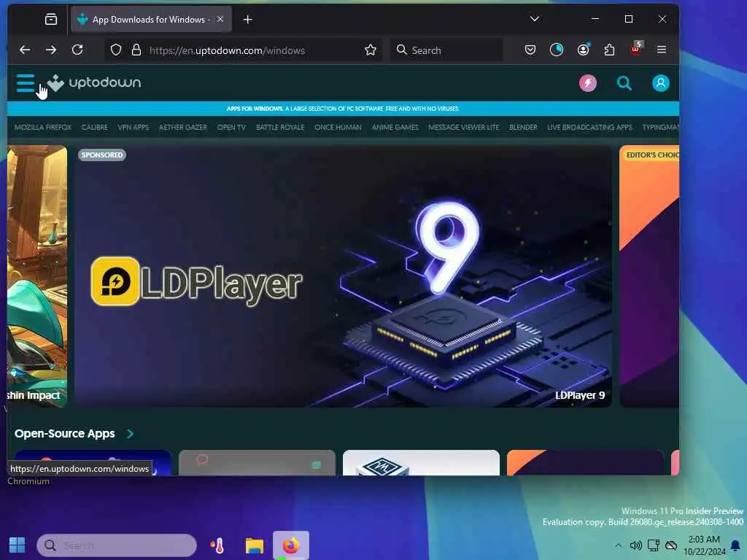Close the App Downloads for Windows tab

pos(220,19)
